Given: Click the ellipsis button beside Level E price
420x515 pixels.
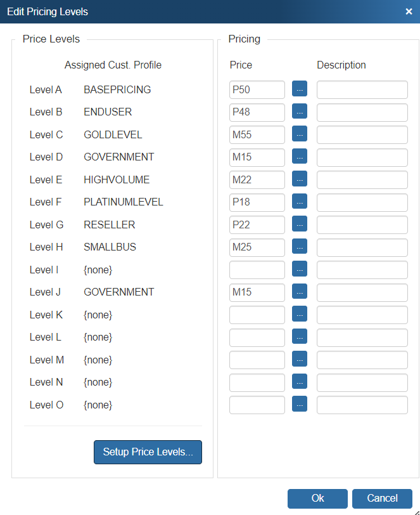Looking at the screenshot, I should [299, 179].
